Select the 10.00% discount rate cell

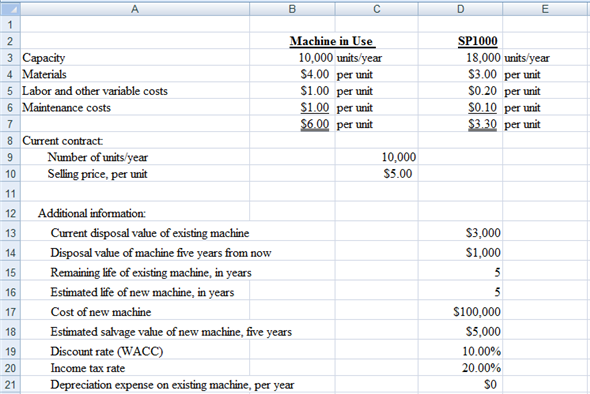click(x=482, y=351)
